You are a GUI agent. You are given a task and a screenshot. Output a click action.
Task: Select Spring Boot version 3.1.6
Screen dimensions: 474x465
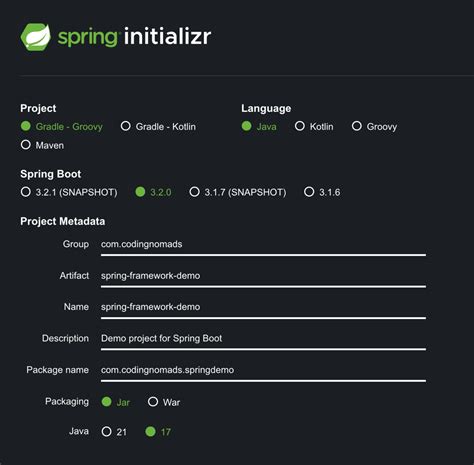(x=322, y=192)
